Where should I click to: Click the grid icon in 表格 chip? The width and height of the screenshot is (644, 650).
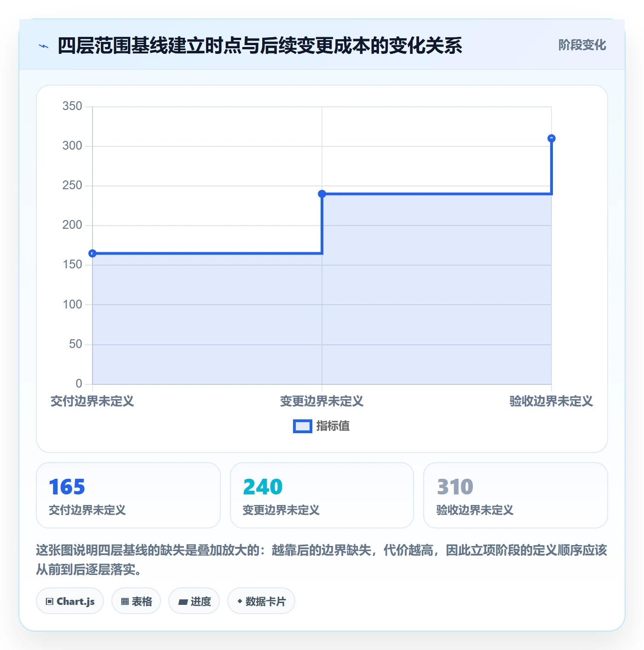pos(125,602)
